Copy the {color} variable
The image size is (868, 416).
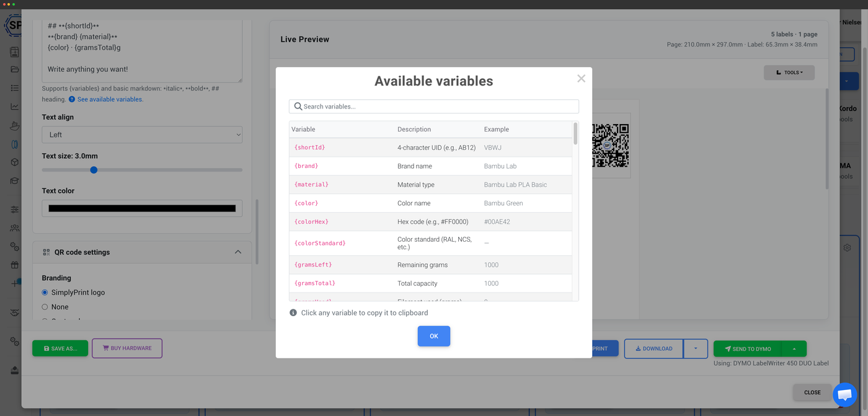pyautogui.click(x=306, y=203)
